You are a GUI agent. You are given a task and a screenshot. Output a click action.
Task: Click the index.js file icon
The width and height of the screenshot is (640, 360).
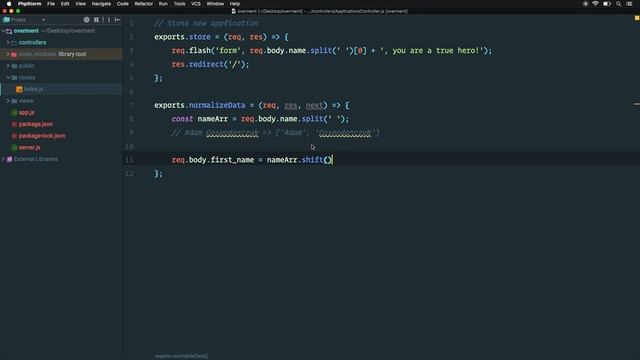point(19,89)
